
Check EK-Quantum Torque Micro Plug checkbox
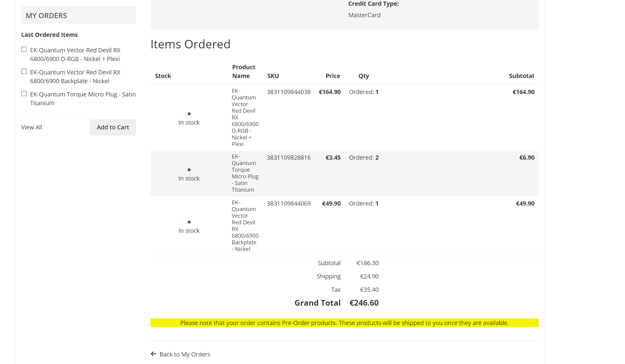24,94
